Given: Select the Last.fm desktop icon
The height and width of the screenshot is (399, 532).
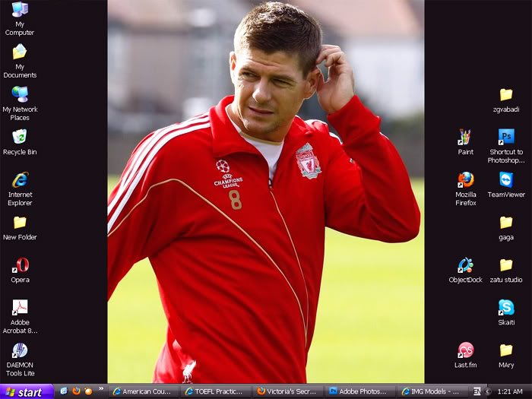Looking at the screenshot, I should [x=466, y=350].
